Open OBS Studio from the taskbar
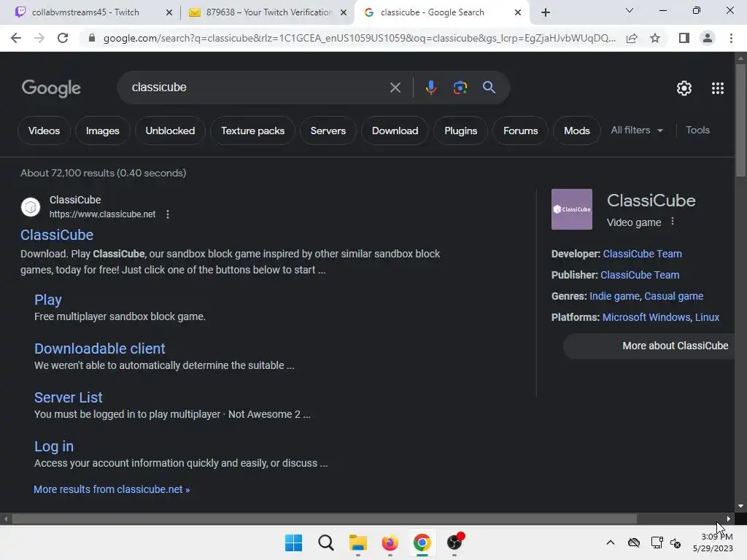The image size is (747, 560). click(x=454, y=542)
